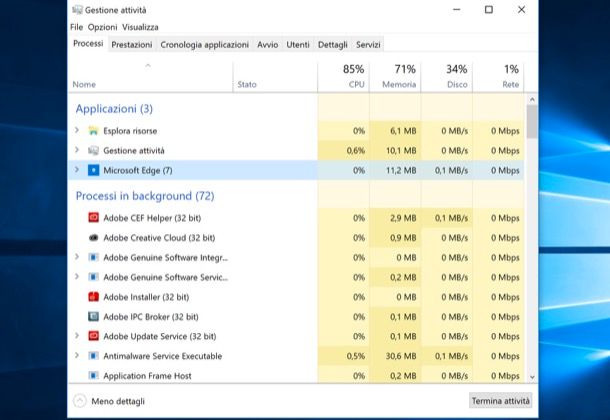The height and width of the screenshot is (420, 610).
Task: Open the File menu
Action: 76,27
